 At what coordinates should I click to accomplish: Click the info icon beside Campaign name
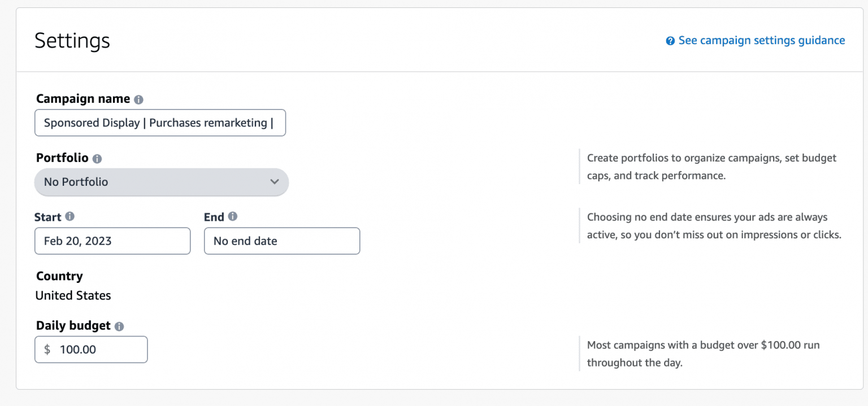point(138,99)
